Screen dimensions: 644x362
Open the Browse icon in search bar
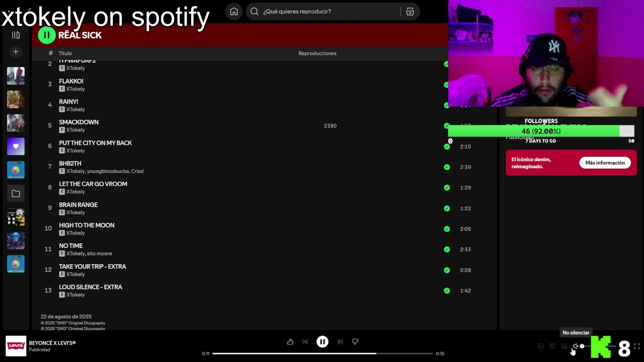[x=410, y=12]
